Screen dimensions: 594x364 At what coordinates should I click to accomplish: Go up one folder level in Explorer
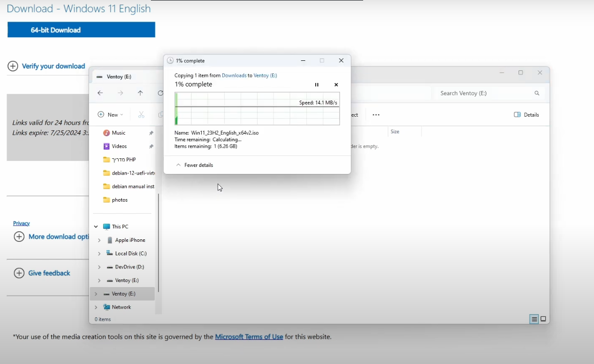pyautogui.click(x=140, y=93)
